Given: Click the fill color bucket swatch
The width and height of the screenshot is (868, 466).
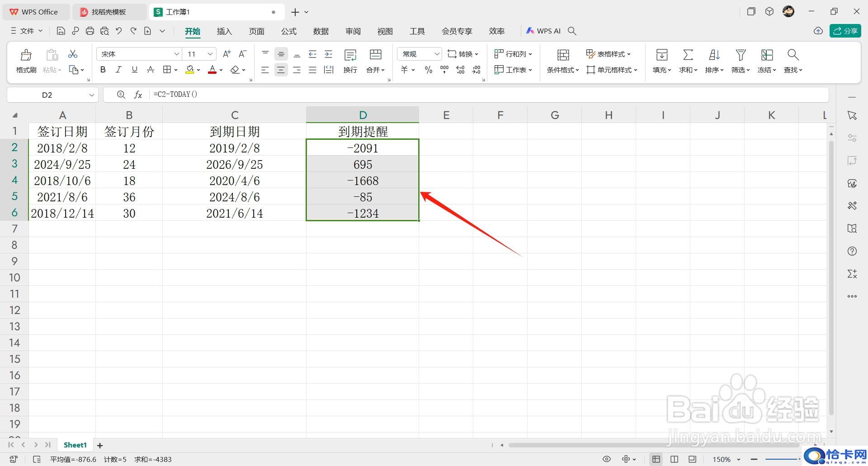Looking at the screenshot, I should pos(190,70).
